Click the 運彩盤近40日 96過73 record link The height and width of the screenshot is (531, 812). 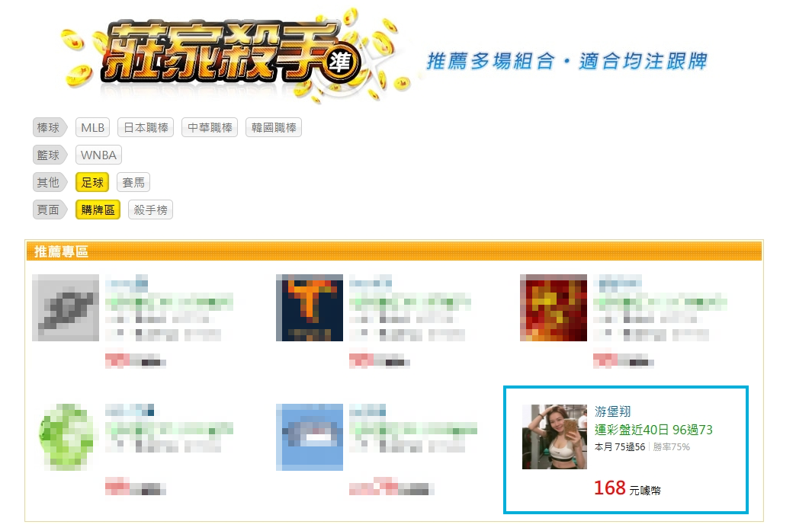coord(653,430)
